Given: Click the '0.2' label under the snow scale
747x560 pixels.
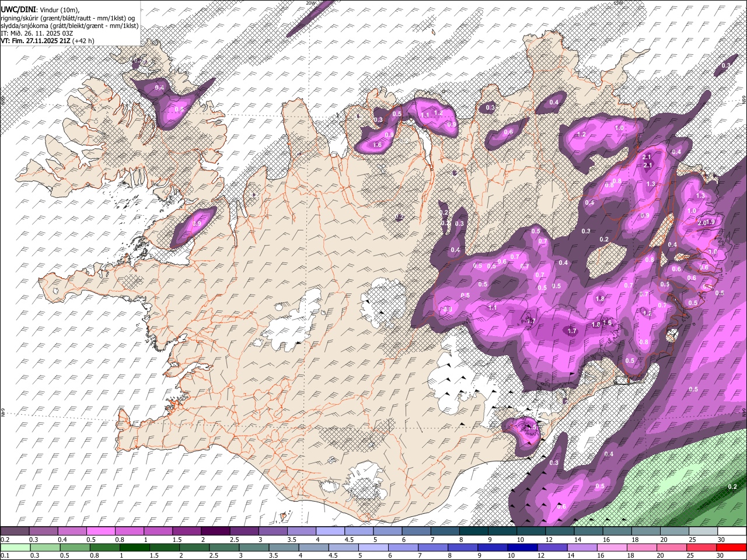Looking at the screenshot, I should click(5, 540).
